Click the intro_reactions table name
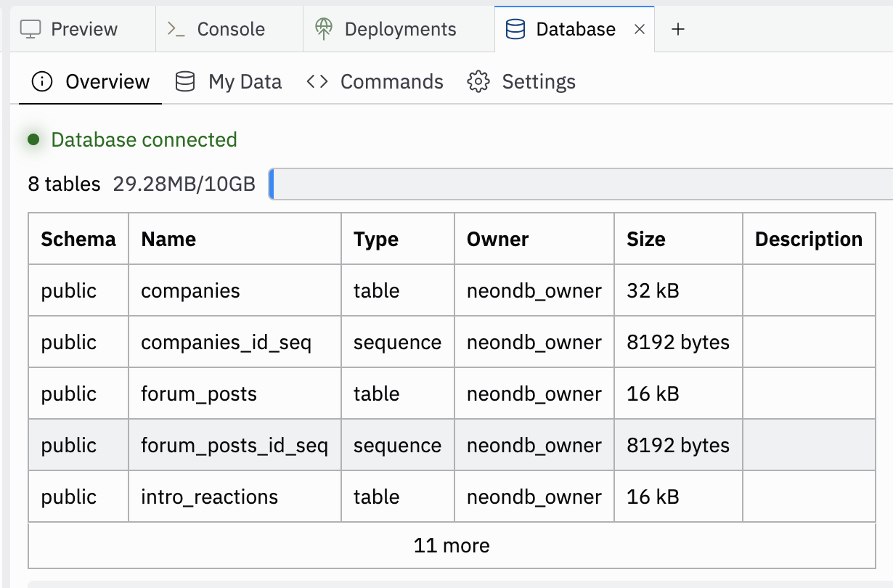The width and height of the screenshot is (893, 588). [x=209, y=497]
